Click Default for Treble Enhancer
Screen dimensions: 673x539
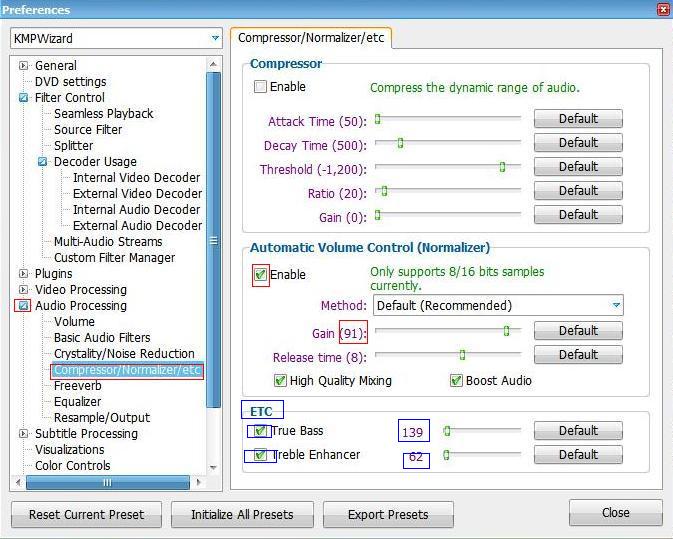[x=578, y=454]
